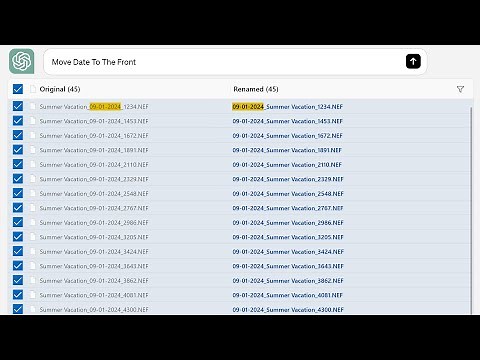
Task: Uncheck the 1453.NEF file checkbox
Action: click(18, 121)
